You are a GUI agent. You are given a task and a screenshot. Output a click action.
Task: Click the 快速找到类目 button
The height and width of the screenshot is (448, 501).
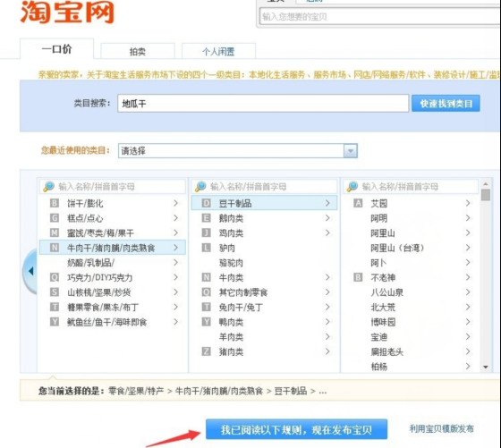446,104
